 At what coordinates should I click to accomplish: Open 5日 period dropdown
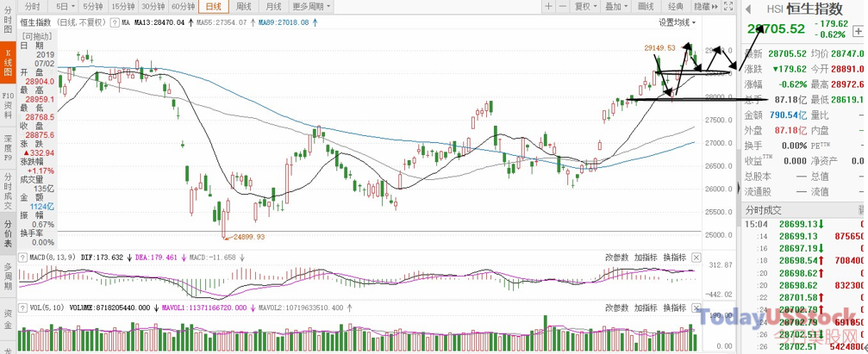tap(66, 6)
